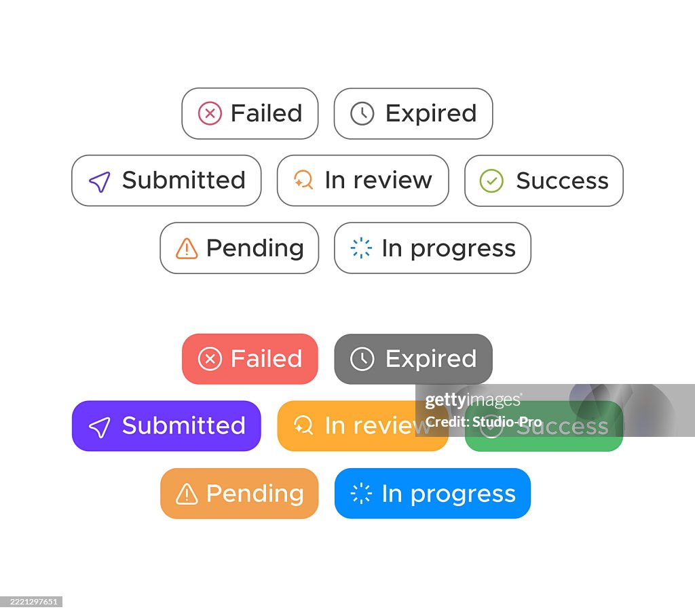This screenshot has width=695, height=616.
Task: Click the warning triangle icon in outlined Pending badge
Action: [x=187, y=249]
